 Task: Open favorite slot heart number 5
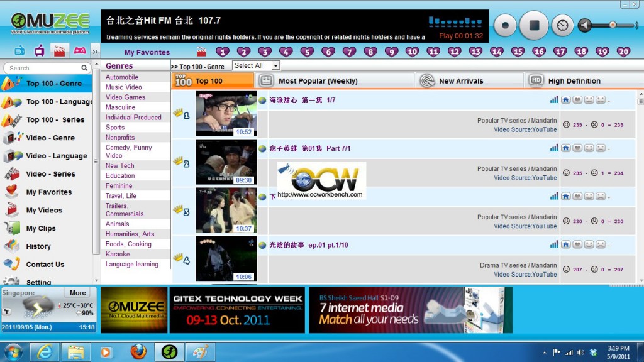pos(307,52)
